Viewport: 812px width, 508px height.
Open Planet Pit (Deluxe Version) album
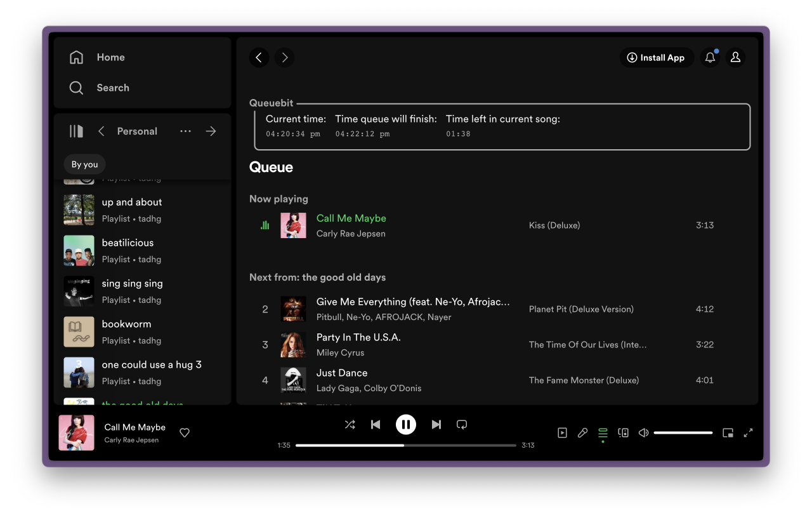581,309
